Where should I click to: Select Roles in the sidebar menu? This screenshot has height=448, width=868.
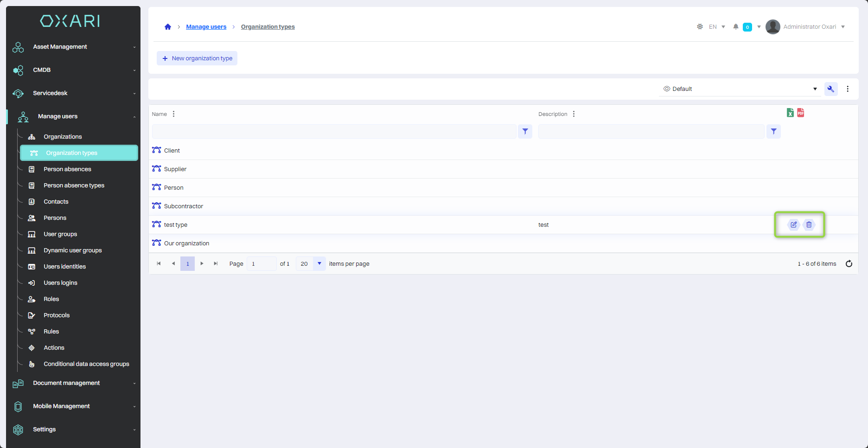[x=51, y=299]
